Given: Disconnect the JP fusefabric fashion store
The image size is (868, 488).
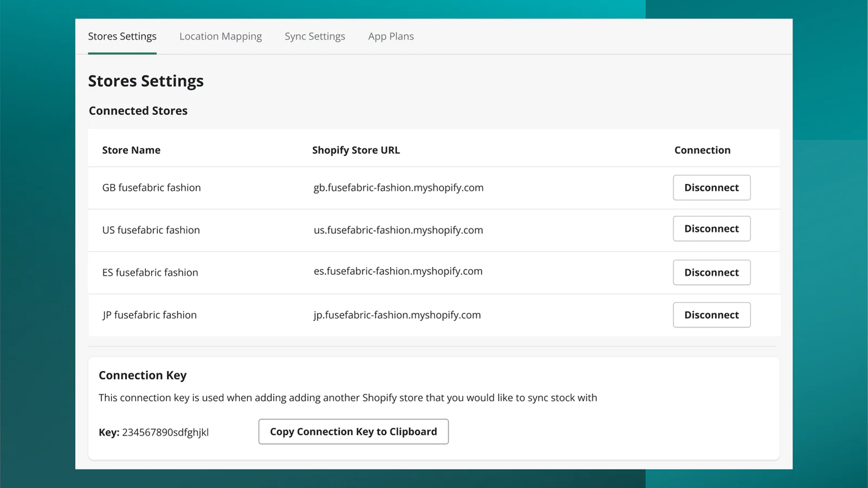Looking at the screenshot, I should [711, 315].
